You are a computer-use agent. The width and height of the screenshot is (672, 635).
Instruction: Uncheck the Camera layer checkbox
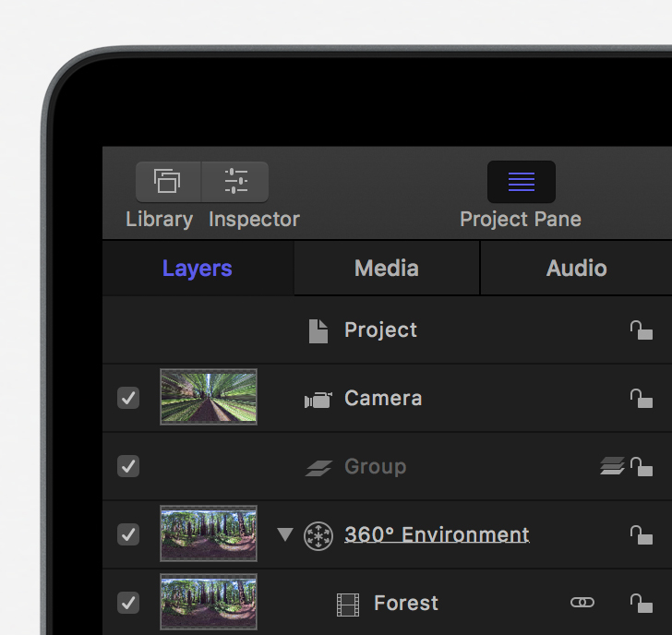[x=128, y=398]
